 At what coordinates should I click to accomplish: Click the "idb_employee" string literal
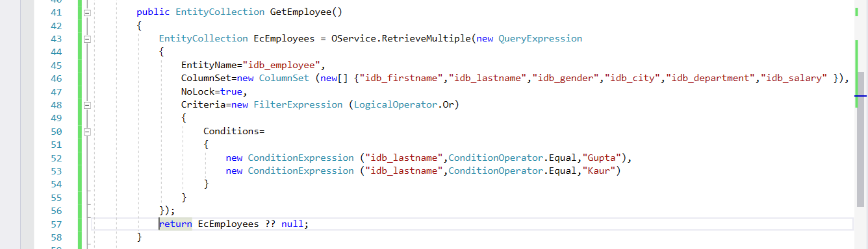click(x=282, y=65)
